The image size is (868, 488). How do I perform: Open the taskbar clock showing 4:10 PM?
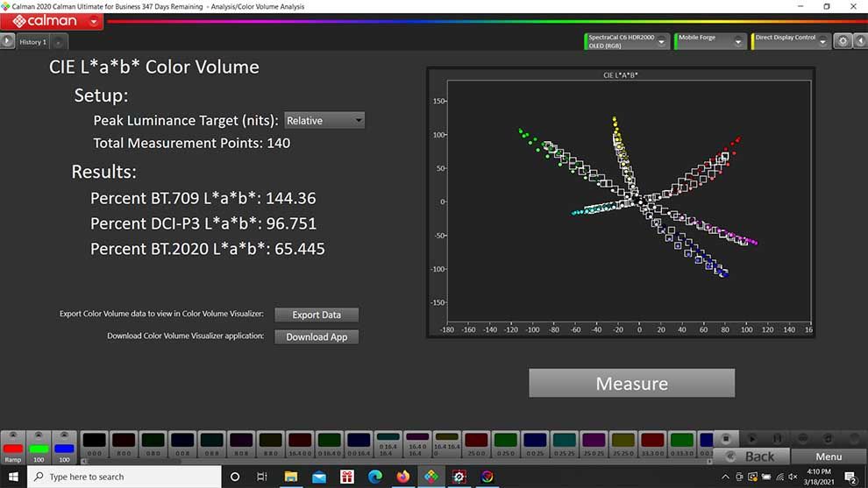pyautogui.click(x=819, y=477)
